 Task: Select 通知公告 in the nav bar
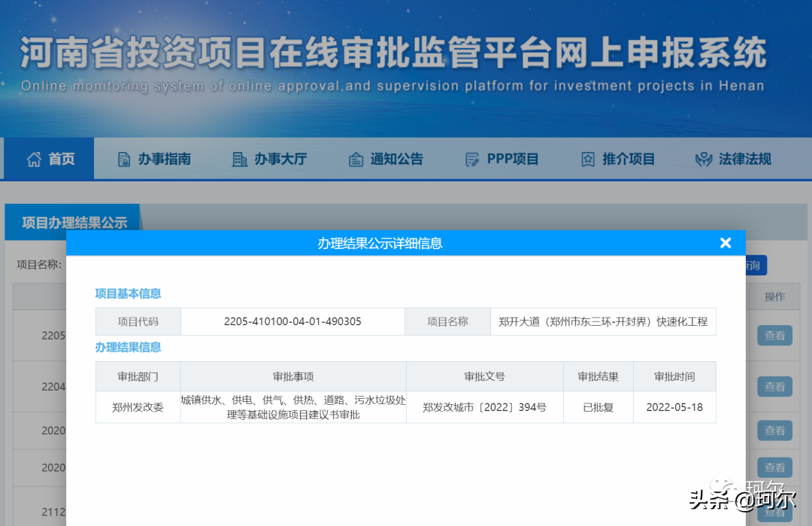(386, 159)
